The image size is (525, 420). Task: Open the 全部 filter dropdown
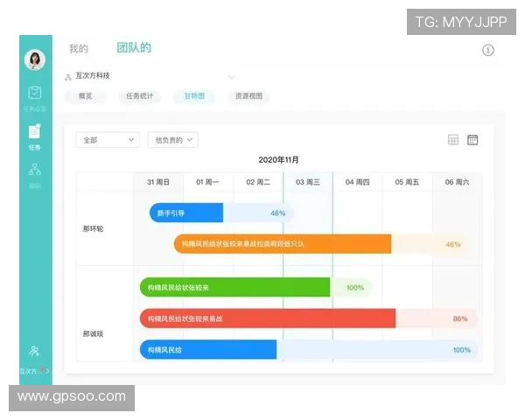(108, 140)
